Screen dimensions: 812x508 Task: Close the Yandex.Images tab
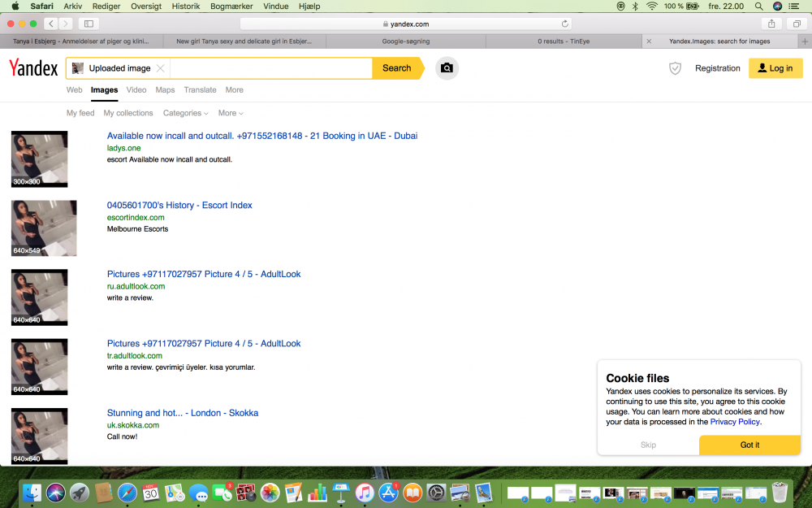[x=649, y=41]
